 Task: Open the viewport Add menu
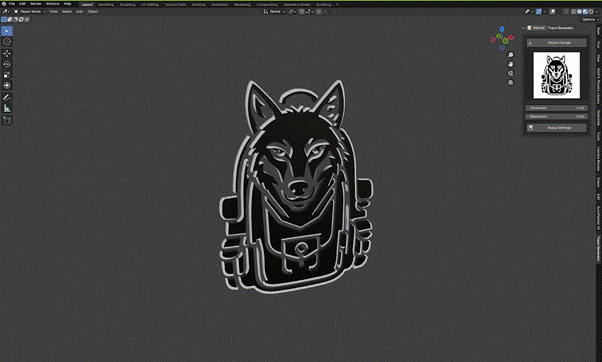click(x=79, y=12)
